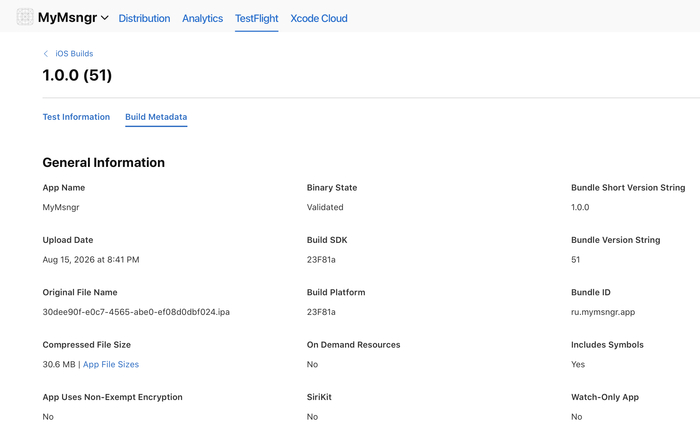Click the SiriKit value No

click(312, 417)
